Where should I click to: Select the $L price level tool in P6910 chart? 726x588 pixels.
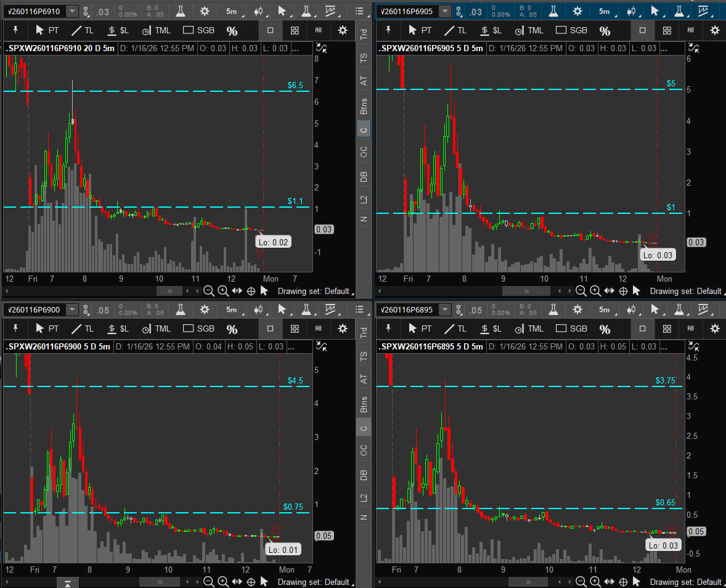118,30
